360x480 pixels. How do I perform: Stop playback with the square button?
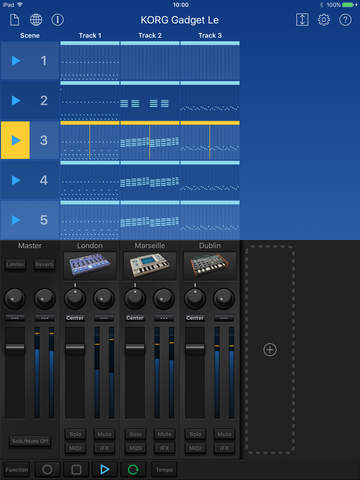[76, 470]
